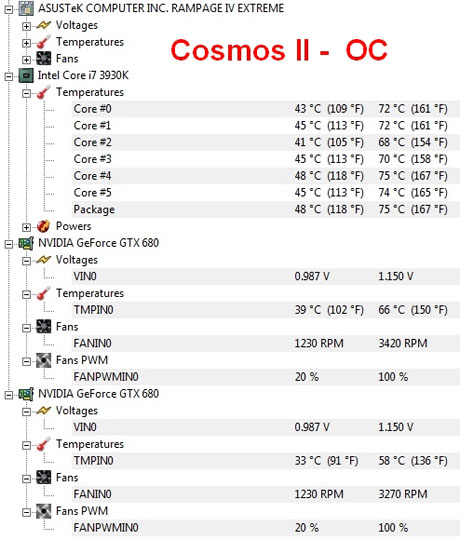The width and height of the screenshot is (460, 540).
Task: Collapse the CPU Temperatures node
Action: [x=26, y=93]
